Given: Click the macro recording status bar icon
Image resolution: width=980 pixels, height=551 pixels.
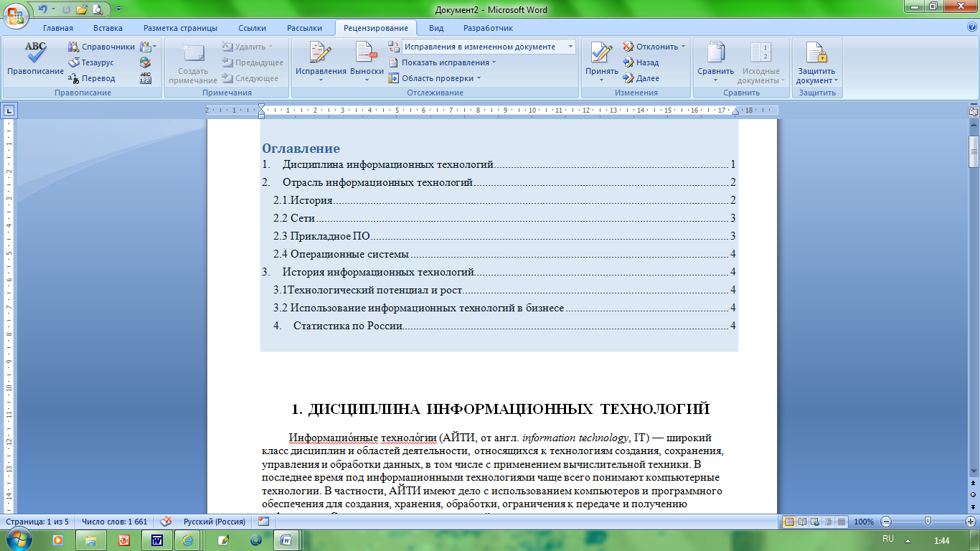Looking at the screenshot, I should [263, 522].
